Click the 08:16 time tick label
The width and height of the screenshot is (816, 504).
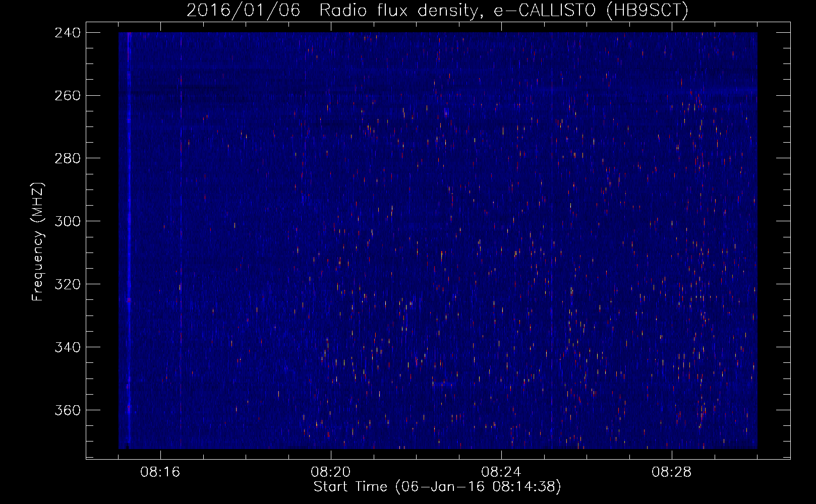point(160,472)
